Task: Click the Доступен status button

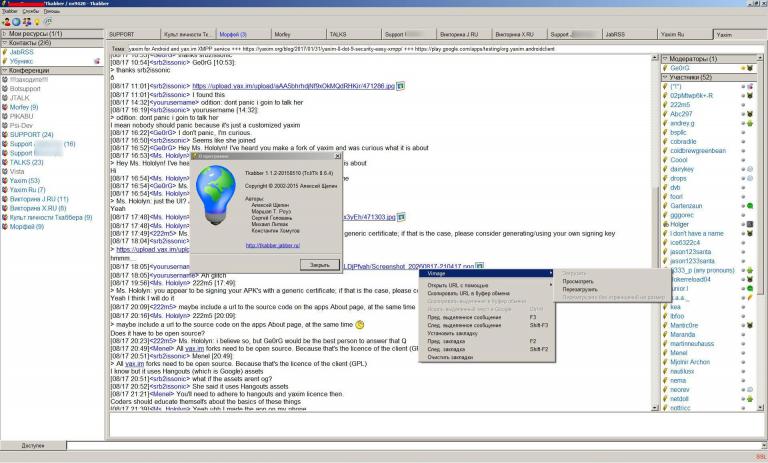Action: [x=33, y=445]
